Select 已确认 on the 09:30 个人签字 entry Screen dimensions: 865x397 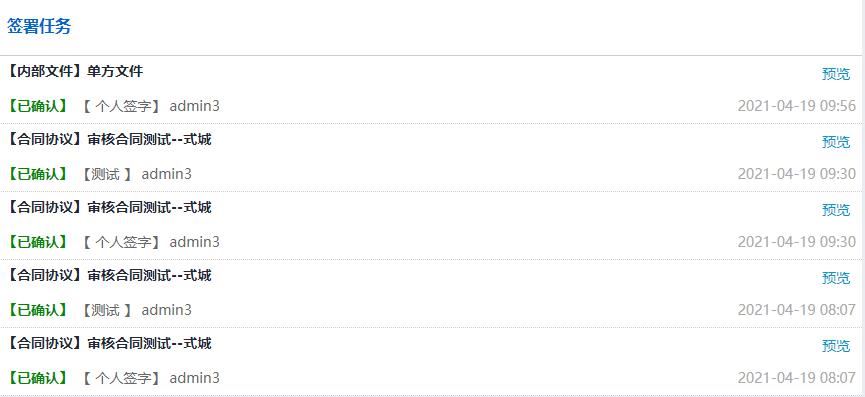pyautogui.click(x=37, y=242)
